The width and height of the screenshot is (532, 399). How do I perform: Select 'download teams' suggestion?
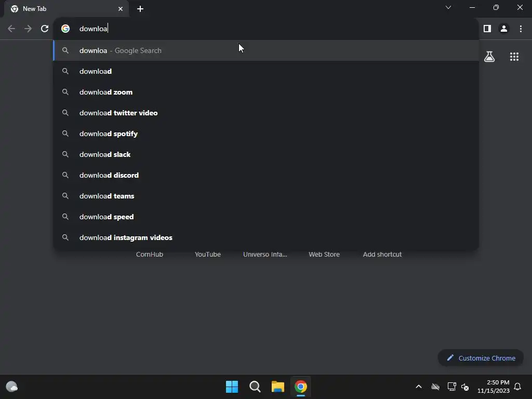click(x=267, y=196)
